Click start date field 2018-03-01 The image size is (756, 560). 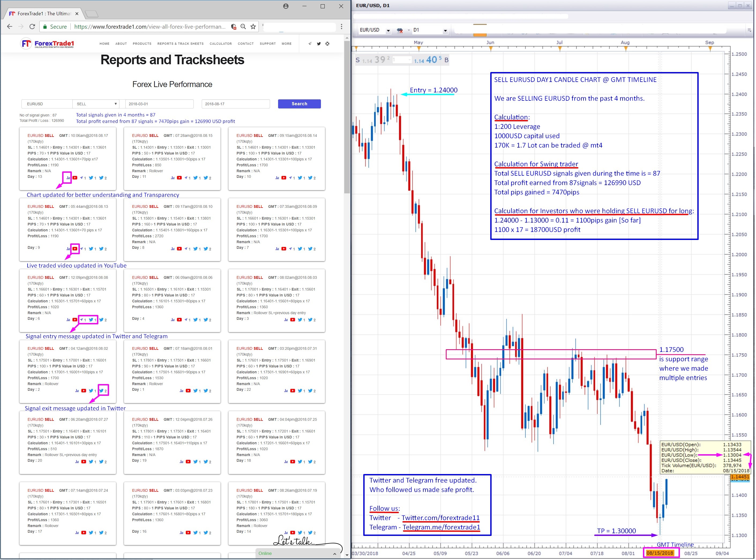(x=160, y=104)
